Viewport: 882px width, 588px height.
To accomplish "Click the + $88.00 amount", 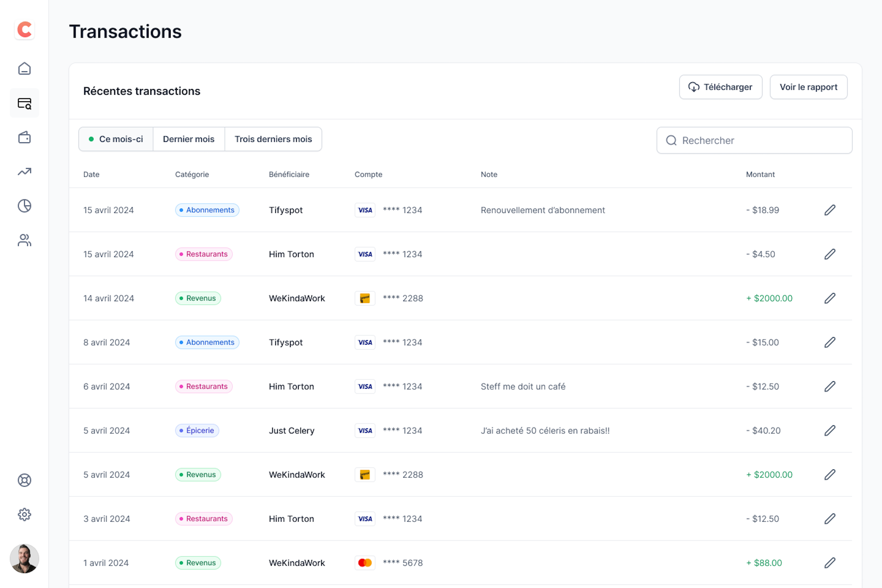I will 764,563.
